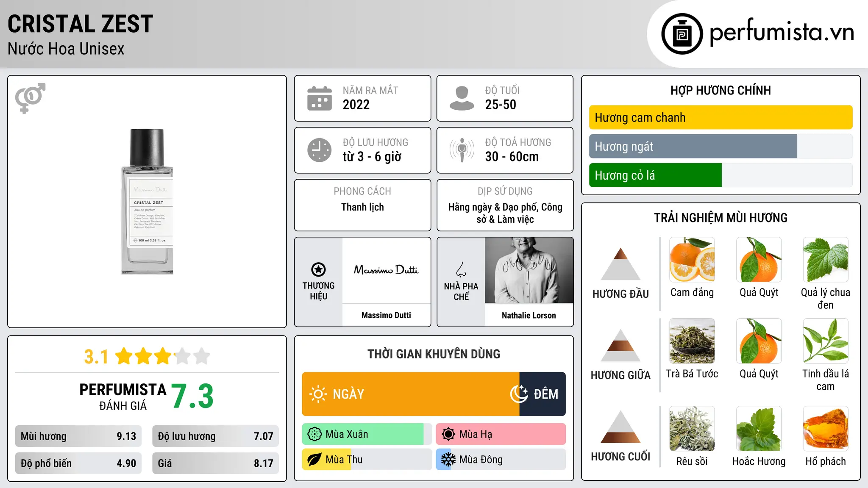Screen dimensions: 868x488
Task: Click the yellow Hương cam chanh accord bar
Action: (721, 117)
